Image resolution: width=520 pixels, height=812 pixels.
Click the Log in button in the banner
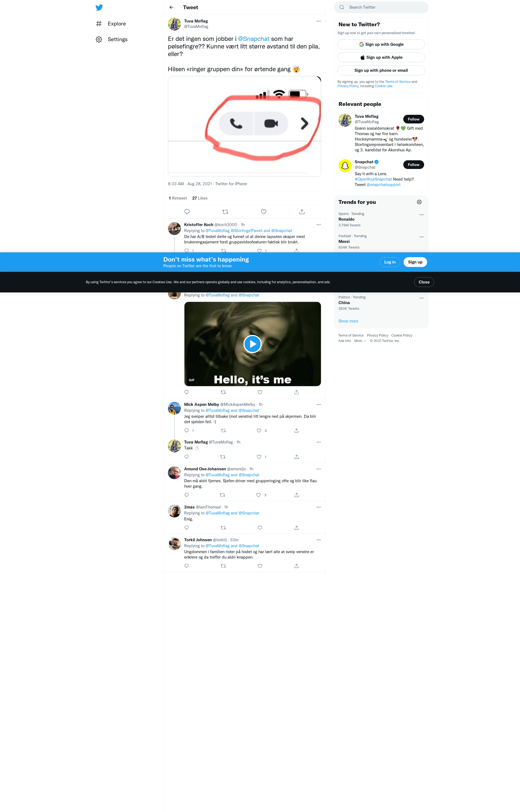pos(390,262)
